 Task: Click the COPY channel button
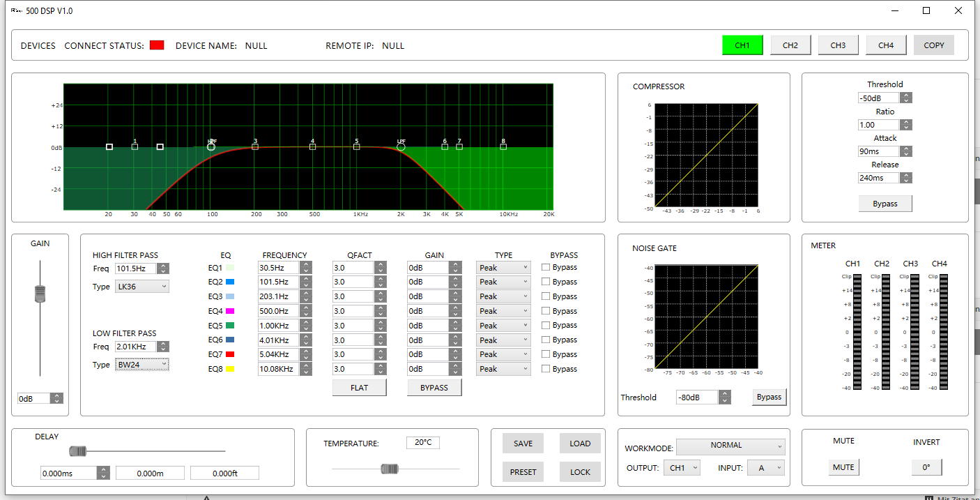point(934,45)
